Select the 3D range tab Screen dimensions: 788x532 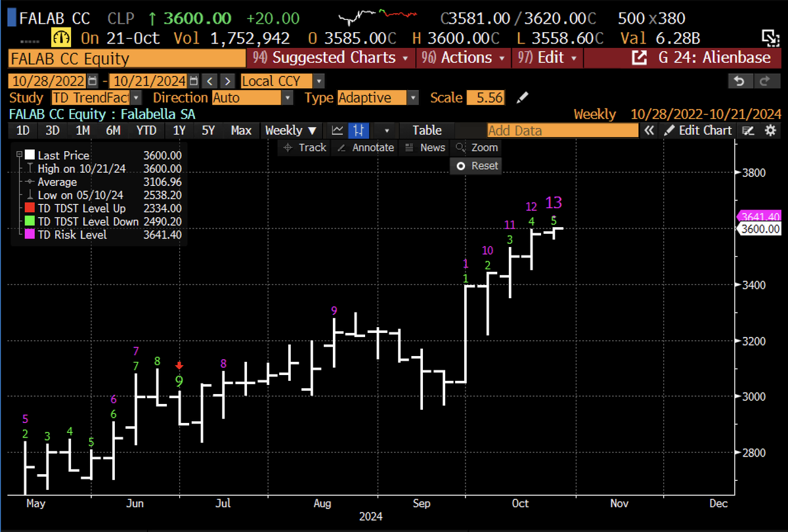point(53,130)
